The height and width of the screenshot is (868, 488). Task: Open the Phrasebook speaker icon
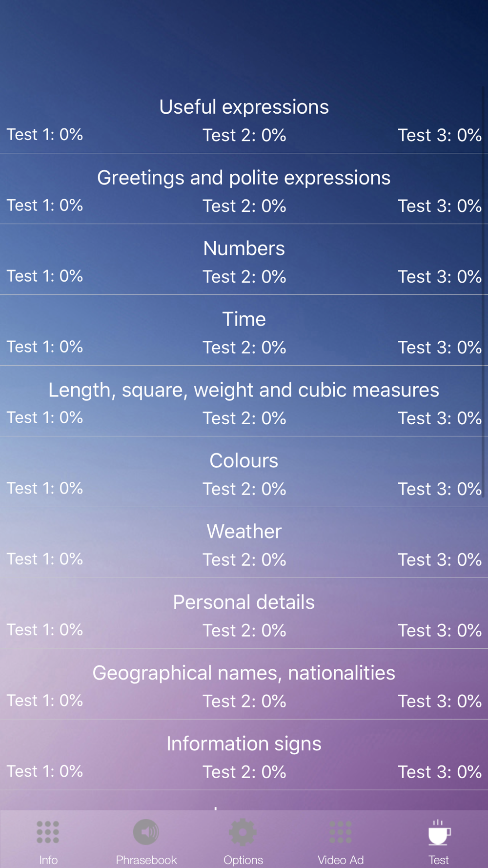[146, 832]
